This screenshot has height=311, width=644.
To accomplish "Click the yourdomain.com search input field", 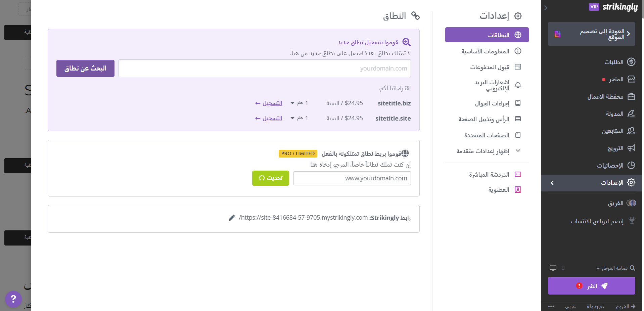I will pyautogui.click(x=265, y=69).
